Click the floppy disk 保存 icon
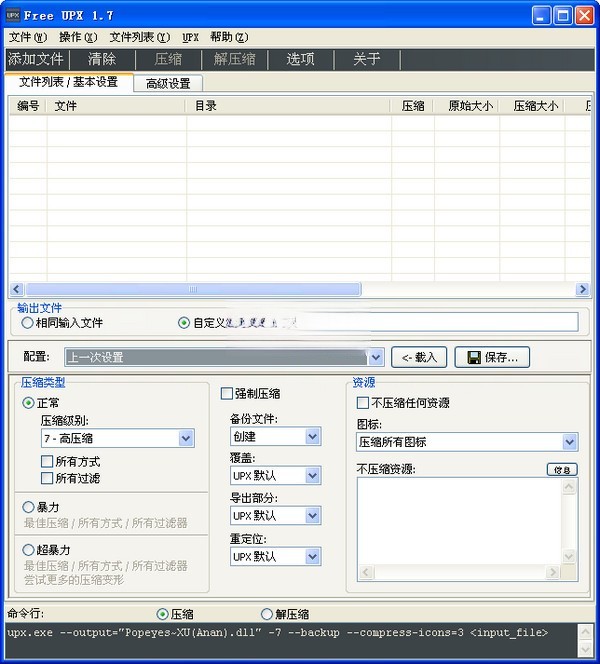 [474, 357]
